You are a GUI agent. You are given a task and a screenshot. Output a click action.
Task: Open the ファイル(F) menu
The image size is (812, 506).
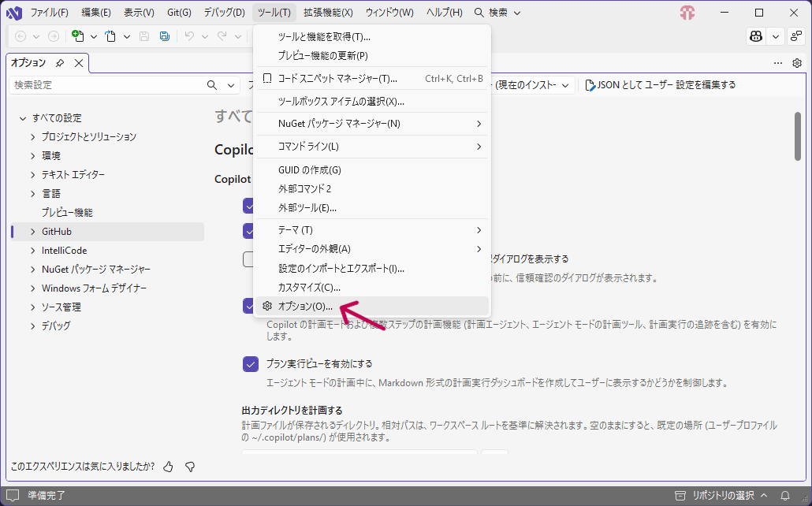point(49,13)
